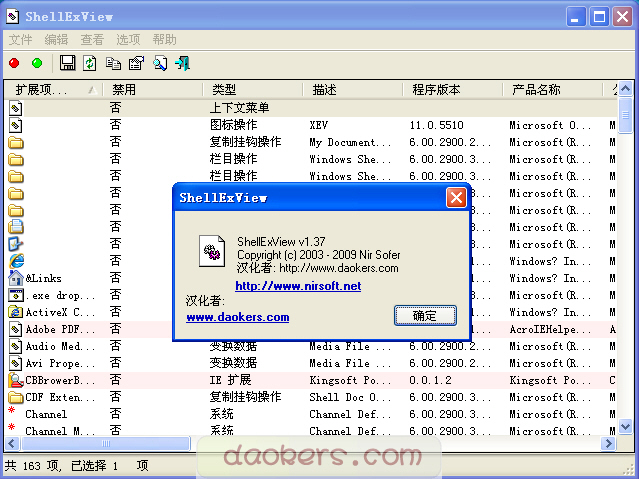This screenshot has height=479, width=639.
Task: Open the 选项 menu
Action: [x=128, y=40]
